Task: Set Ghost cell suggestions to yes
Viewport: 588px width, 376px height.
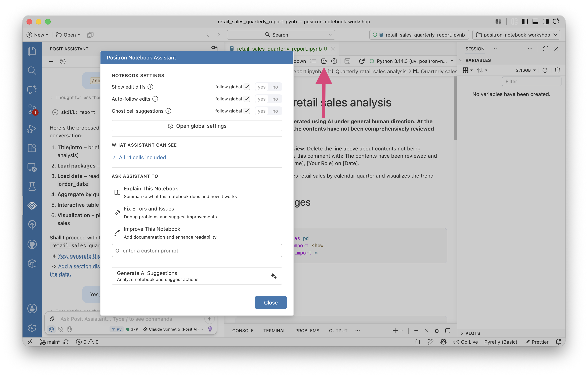Action: 261,111
